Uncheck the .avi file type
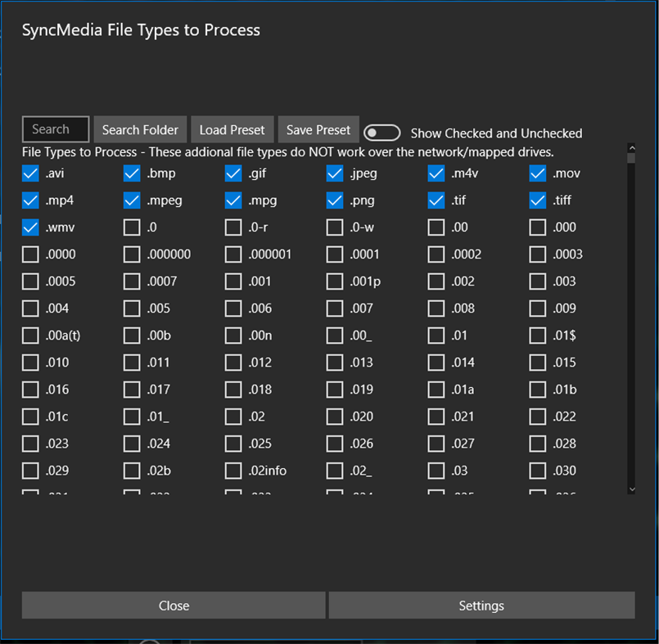 (30, 173)
